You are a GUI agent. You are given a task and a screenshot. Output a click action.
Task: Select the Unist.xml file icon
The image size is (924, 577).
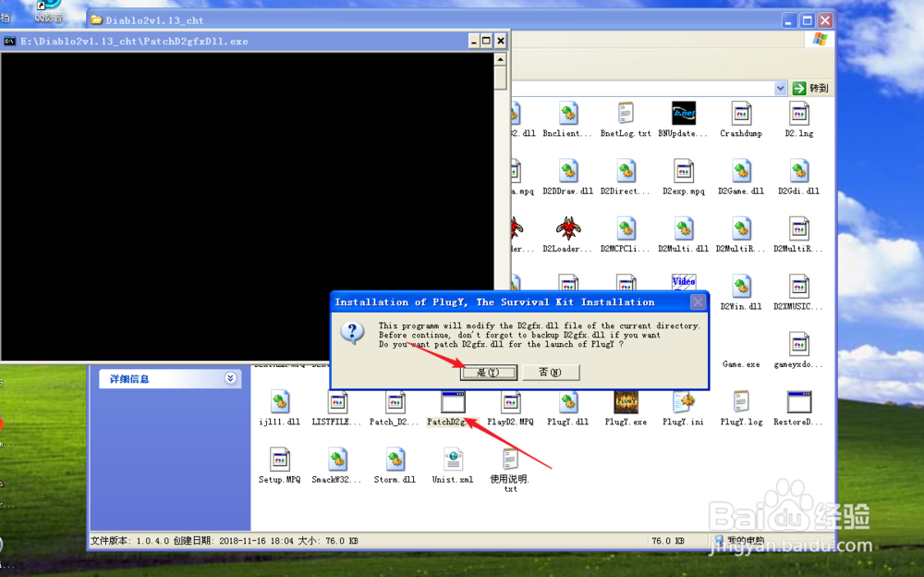pyautogui.click(x=453, y=460)
